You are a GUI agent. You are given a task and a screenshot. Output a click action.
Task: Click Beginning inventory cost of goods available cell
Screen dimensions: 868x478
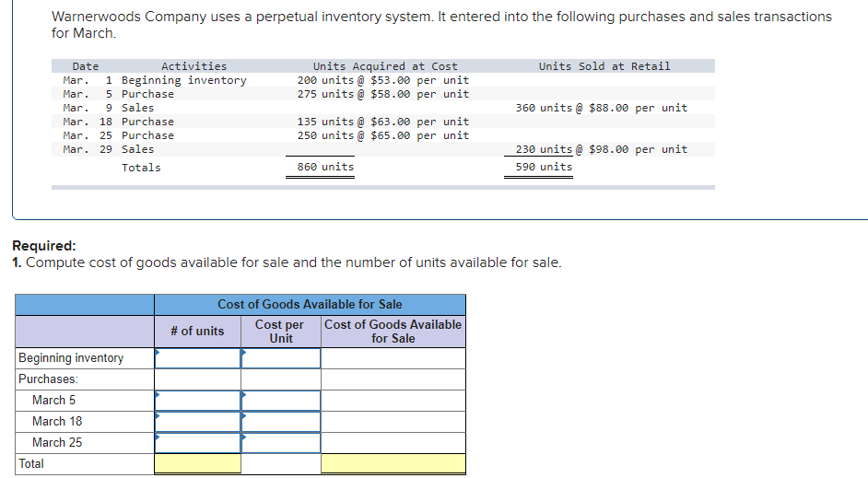(393, 358)
